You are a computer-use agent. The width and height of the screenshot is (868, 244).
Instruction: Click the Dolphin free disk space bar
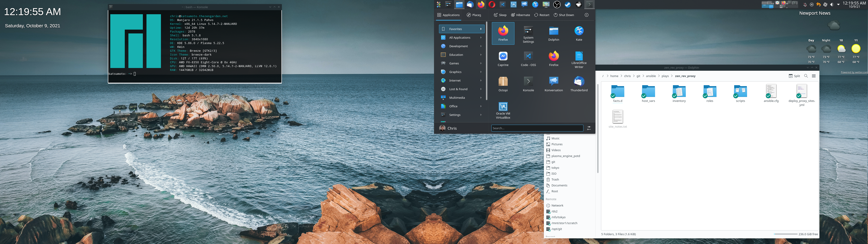click(x=785, y=234)
